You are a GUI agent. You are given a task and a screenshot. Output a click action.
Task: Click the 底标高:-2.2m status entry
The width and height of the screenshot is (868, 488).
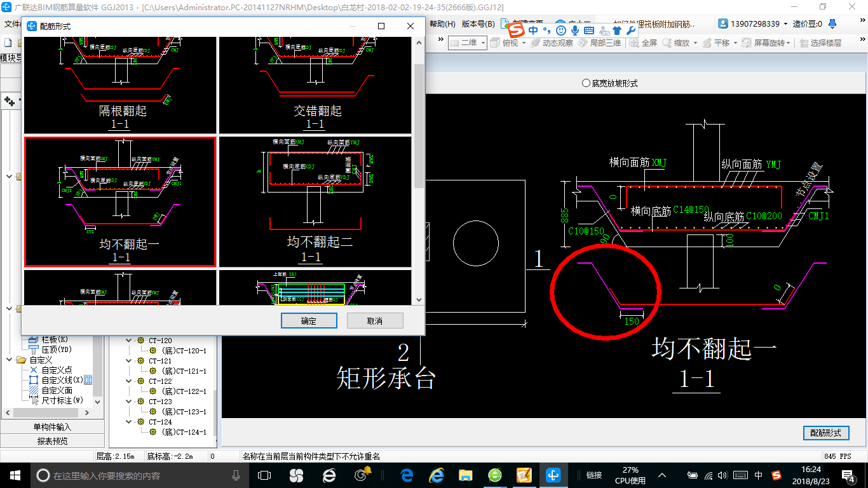tap(170, 456)
